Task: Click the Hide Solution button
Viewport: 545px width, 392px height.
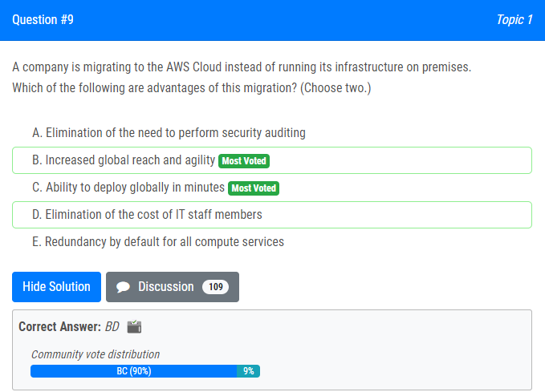Action: [56, 287]
